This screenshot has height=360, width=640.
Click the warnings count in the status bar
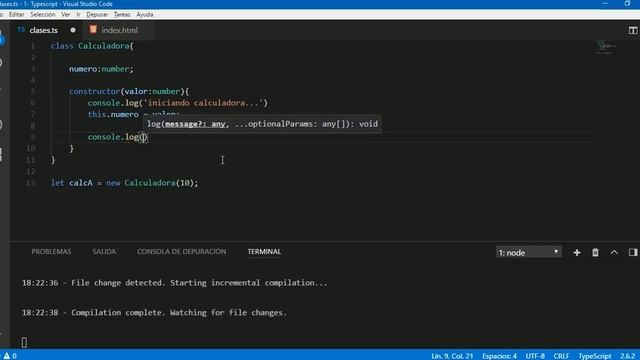tap(10, 356)
